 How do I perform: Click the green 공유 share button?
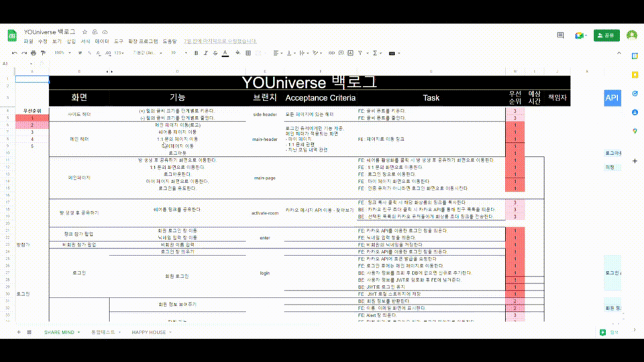(606, 36)
